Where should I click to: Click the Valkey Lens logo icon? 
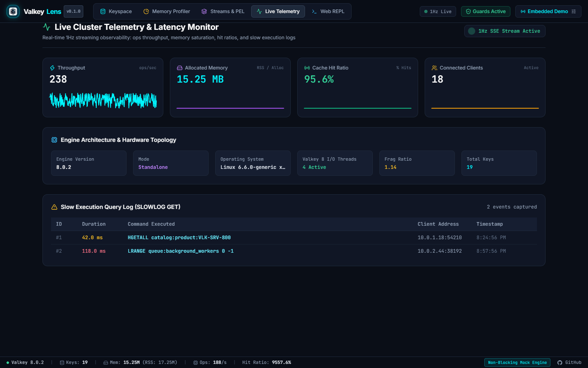13,11
